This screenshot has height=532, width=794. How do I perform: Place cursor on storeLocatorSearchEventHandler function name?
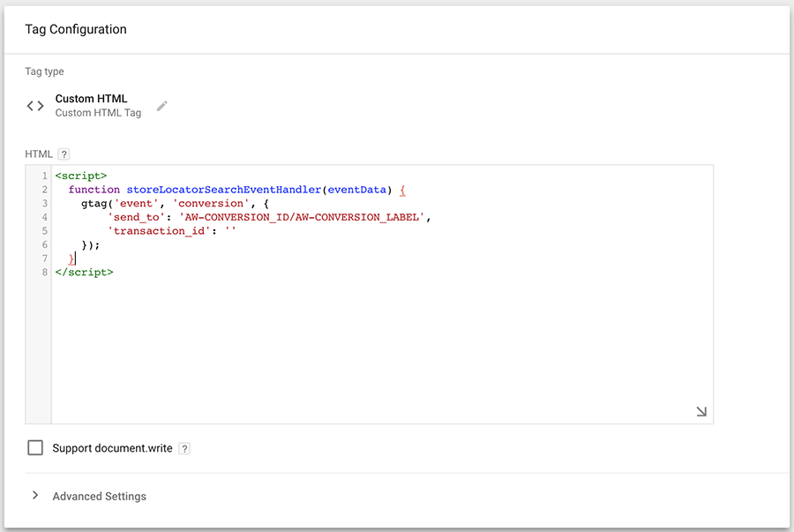pyautogui.click(x=224, y=190)
